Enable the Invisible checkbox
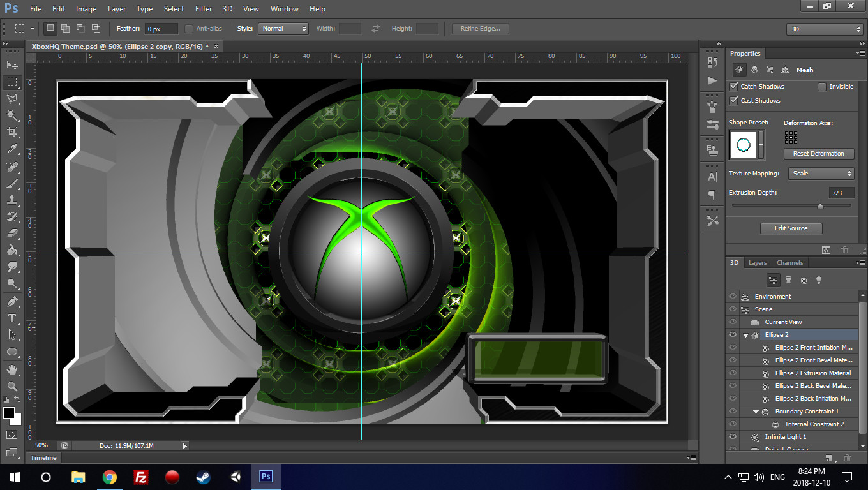Viewport: 868px width, 490px height. [x=822, y=86]
